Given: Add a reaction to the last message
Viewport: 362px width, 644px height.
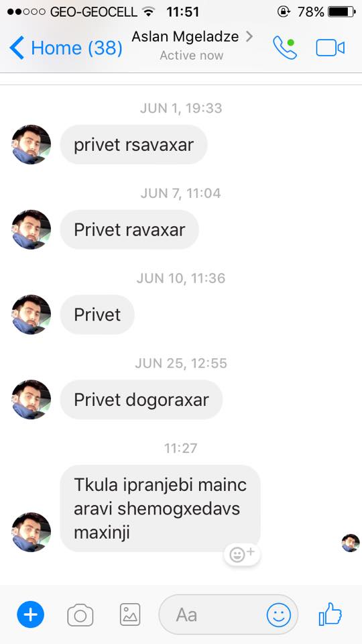Looking at the screenshot, I should (242, 555).
